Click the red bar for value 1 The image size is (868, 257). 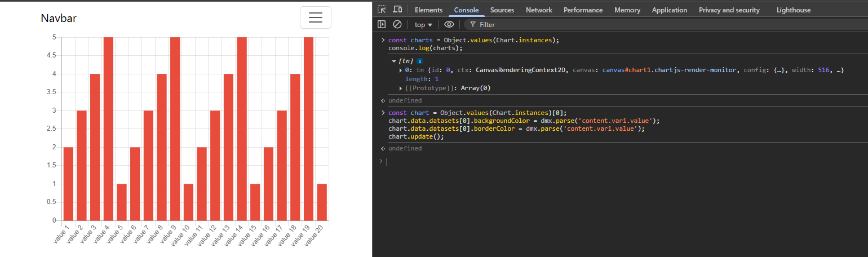tap(68, 183)
